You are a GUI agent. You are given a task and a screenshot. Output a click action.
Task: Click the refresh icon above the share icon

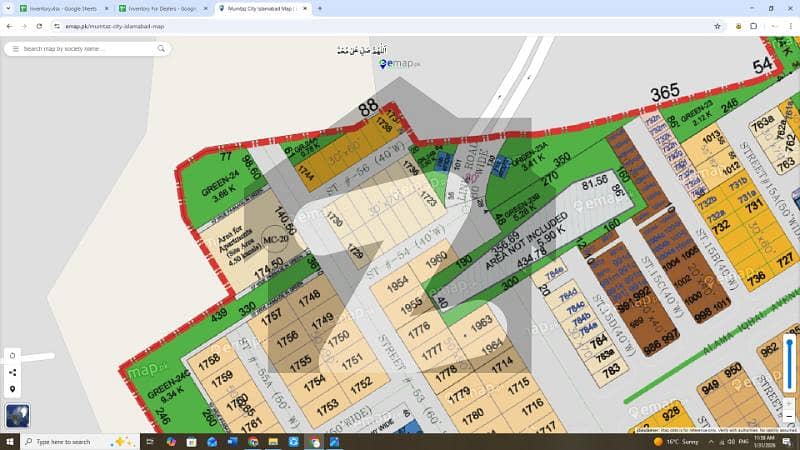[x=12, y=355]
